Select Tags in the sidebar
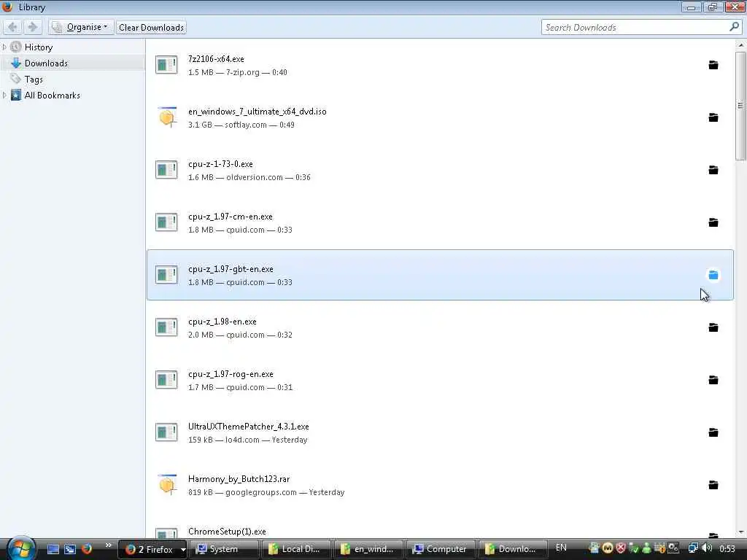Image resolution: width=747 pixels, height=560 pixels. [x=34, y=79]
